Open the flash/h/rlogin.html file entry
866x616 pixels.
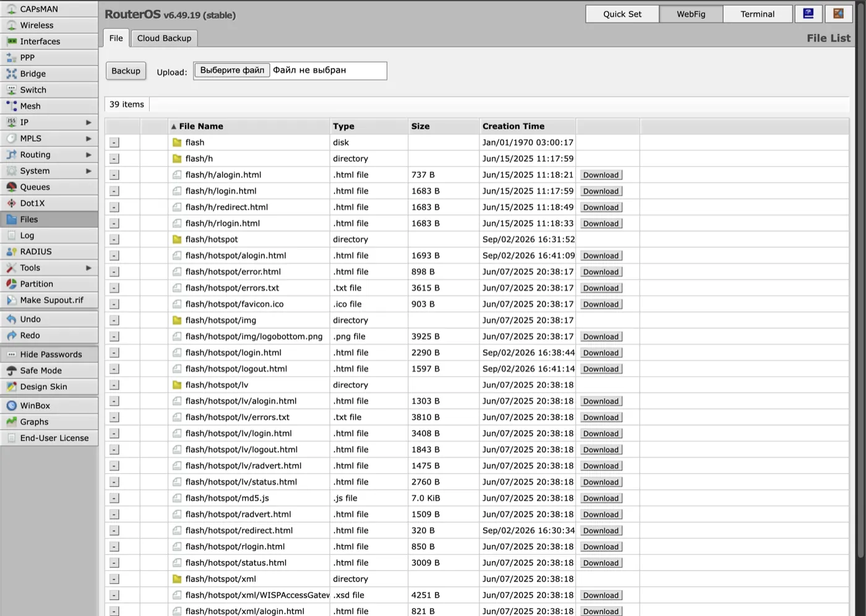coord(223,223)
